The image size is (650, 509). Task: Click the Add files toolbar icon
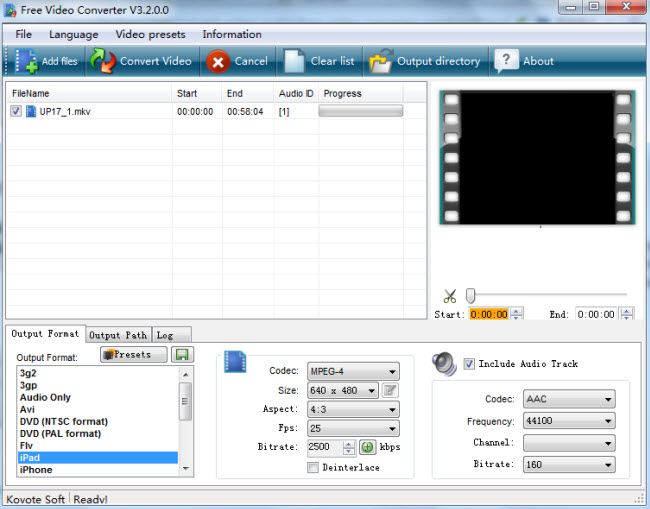tap(26, 61)
